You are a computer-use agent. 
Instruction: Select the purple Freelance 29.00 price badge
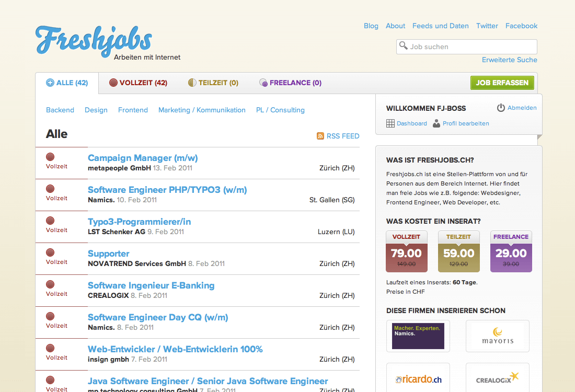click(511, 252)
